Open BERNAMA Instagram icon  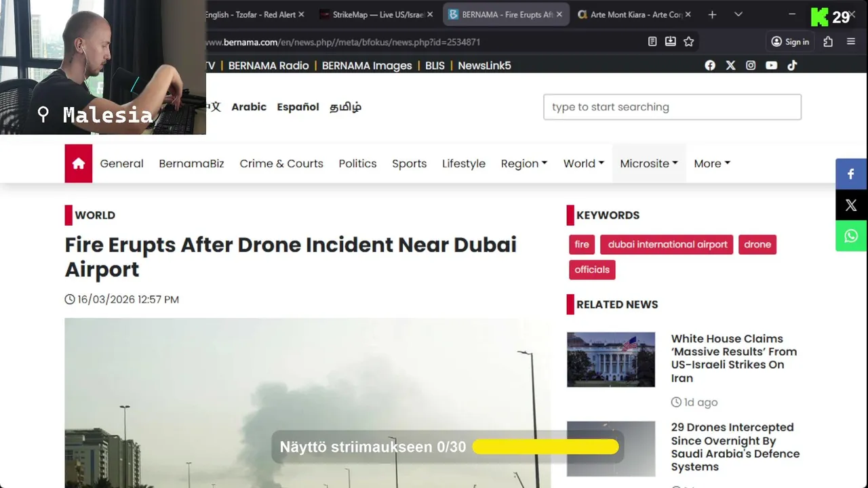751,66
